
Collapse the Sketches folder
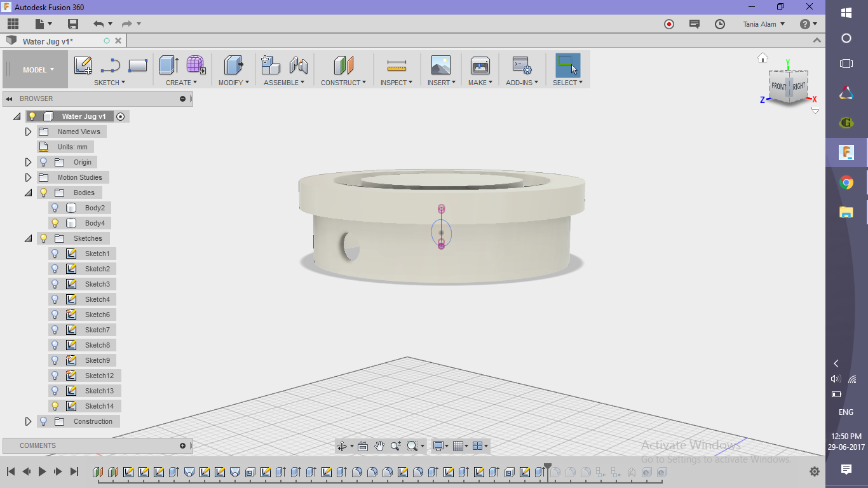point(28,238)
